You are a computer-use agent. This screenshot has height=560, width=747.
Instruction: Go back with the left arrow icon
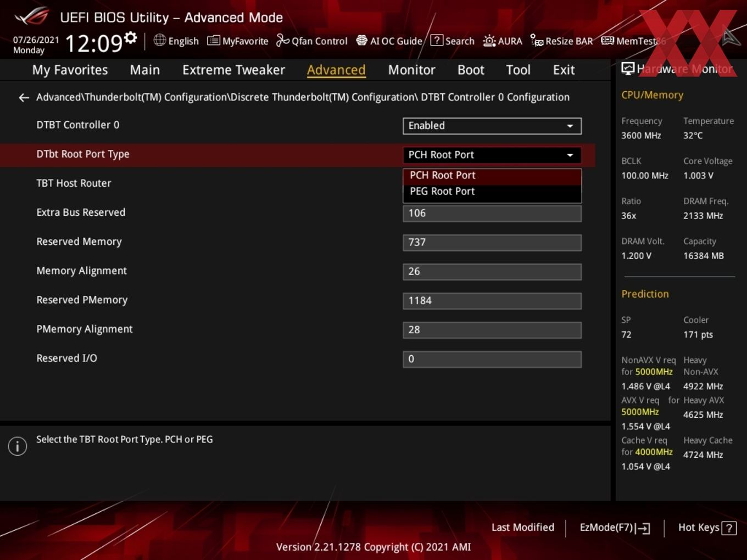tap(24, 98)
